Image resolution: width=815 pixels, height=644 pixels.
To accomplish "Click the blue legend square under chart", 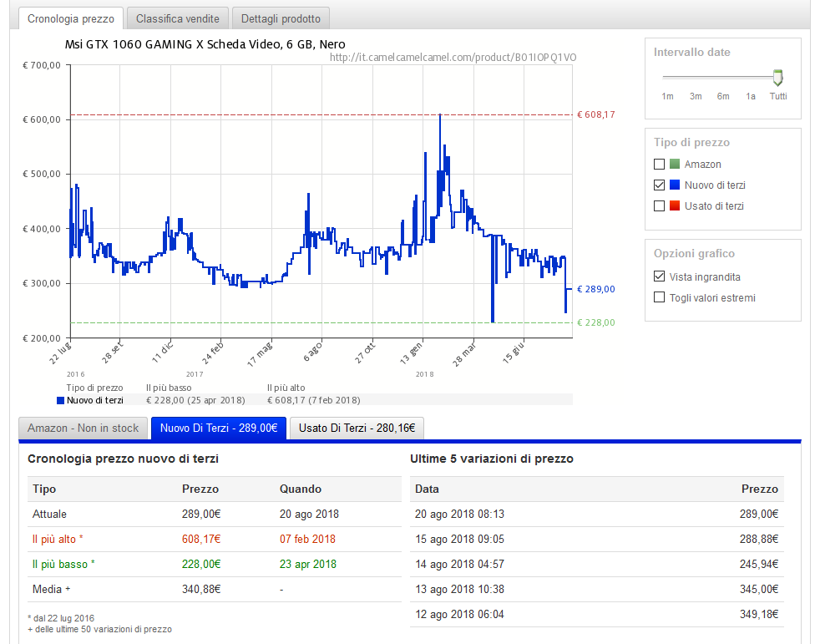I will (60, 400).
